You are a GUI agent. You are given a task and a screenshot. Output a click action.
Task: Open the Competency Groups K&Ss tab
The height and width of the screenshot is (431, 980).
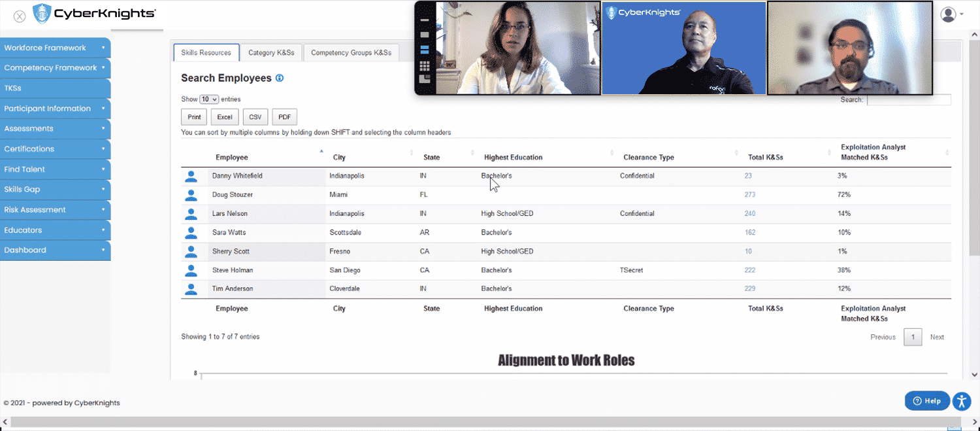[x=351, y=53]
